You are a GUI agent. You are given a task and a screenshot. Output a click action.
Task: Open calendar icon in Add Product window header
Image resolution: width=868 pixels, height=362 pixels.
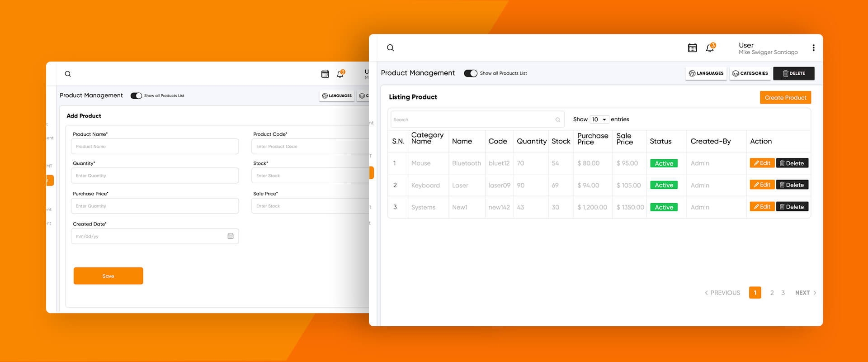pyautogui.click(x=325, y=74)
